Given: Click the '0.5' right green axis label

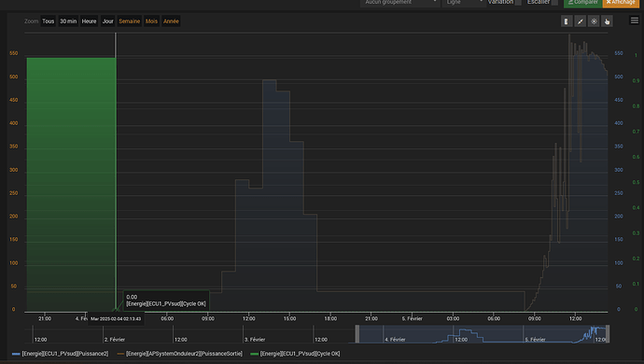Looking at the screenshot, I should click(636, 182).
